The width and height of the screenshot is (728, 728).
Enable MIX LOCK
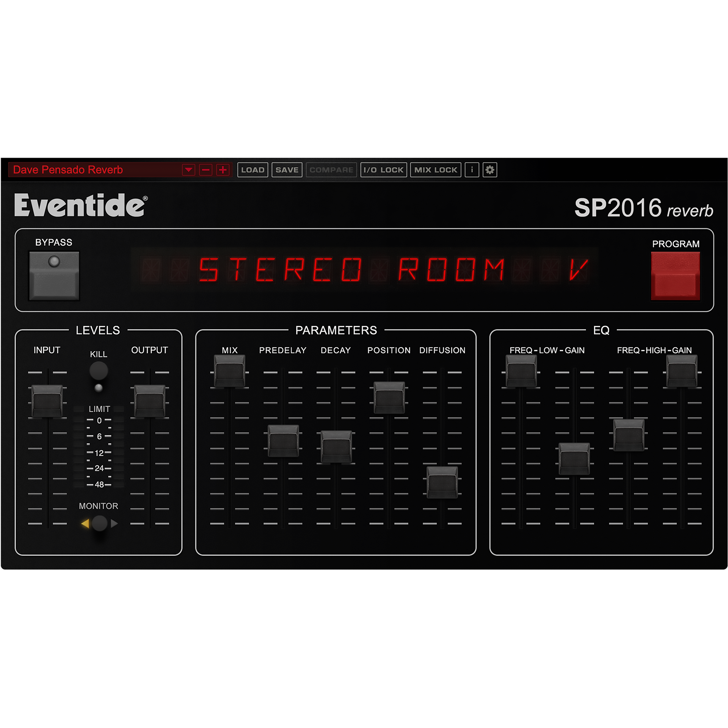tap(435, 170)
